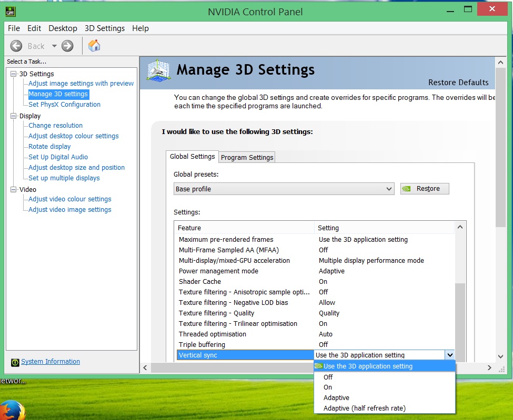Screen dimensions: 513x420
Task: Open Adjust desktop size and position
Action: 77,167
